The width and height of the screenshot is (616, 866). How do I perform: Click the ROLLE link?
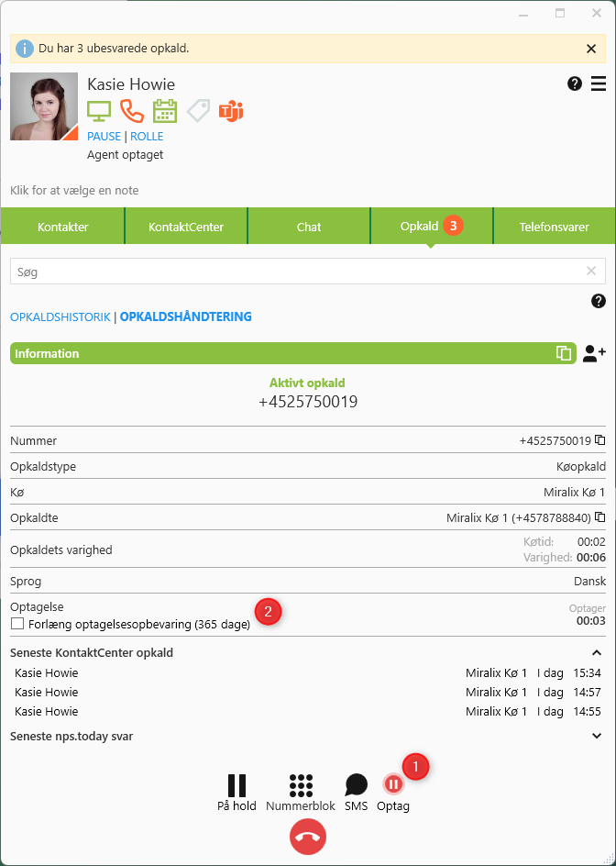coord(147,137)
